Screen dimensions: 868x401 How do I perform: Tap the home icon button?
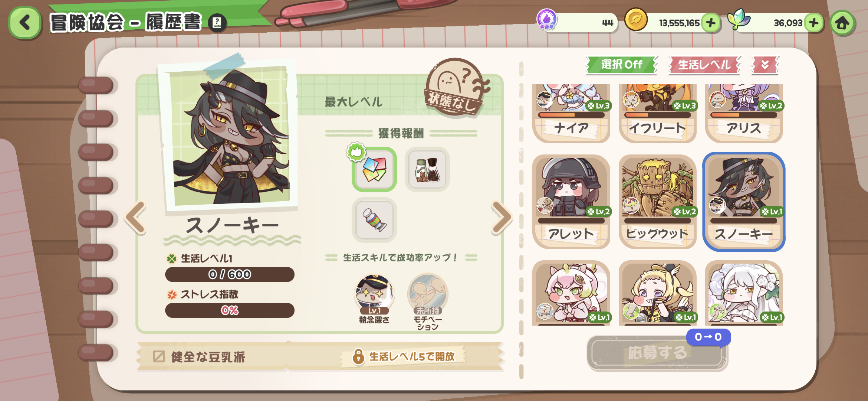[842, 23]
